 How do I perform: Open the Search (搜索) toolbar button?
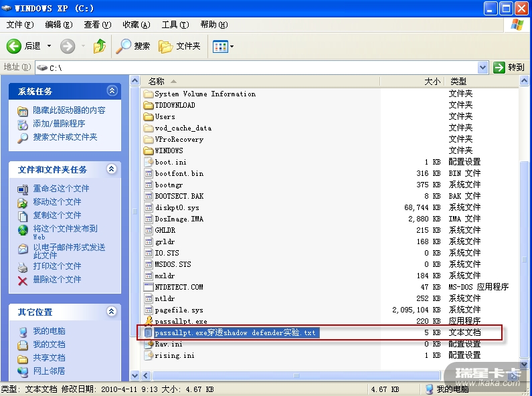point(132,46)
